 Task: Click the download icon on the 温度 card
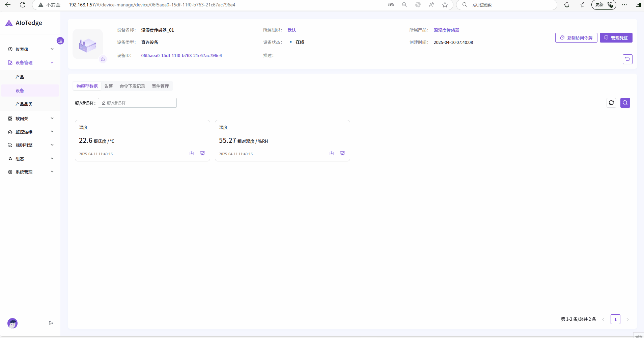[192, 153]
